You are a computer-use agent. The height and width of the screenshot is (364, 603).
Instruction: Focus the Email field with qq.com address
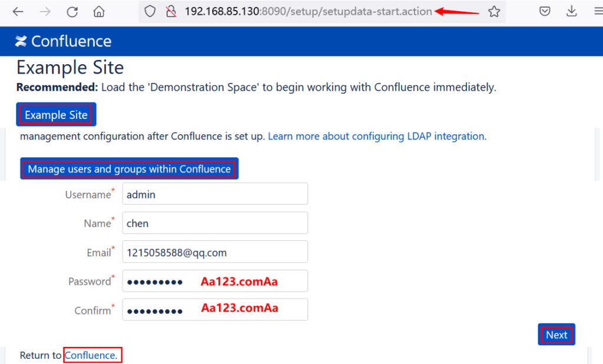tap(215, 252)
